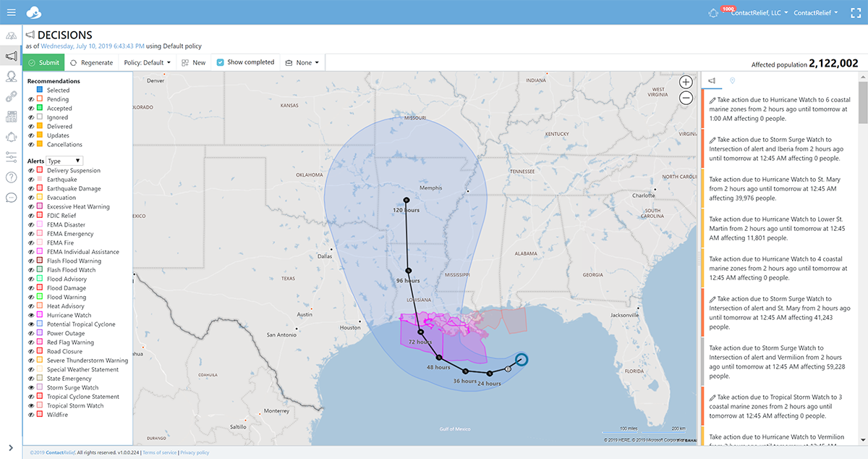Select the megaphone decisions tab in right panel
The image size is (868, 459).
[712, 81]
